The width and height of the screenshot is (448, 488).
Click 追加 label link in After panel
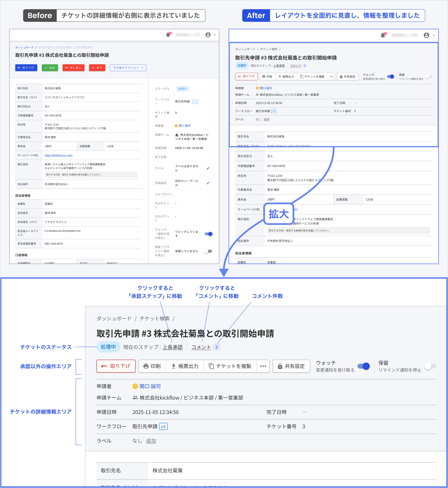coord(267,119)
